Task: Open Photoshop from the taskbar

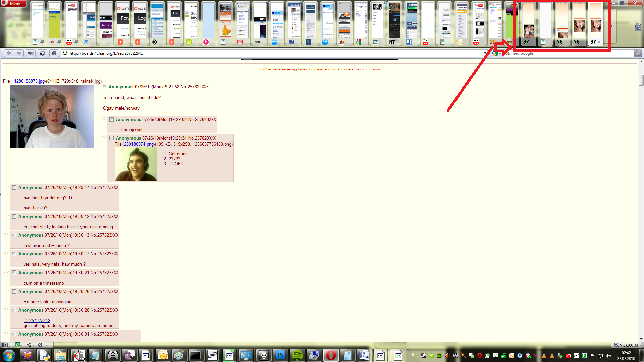Action: [x=280, y=355]
